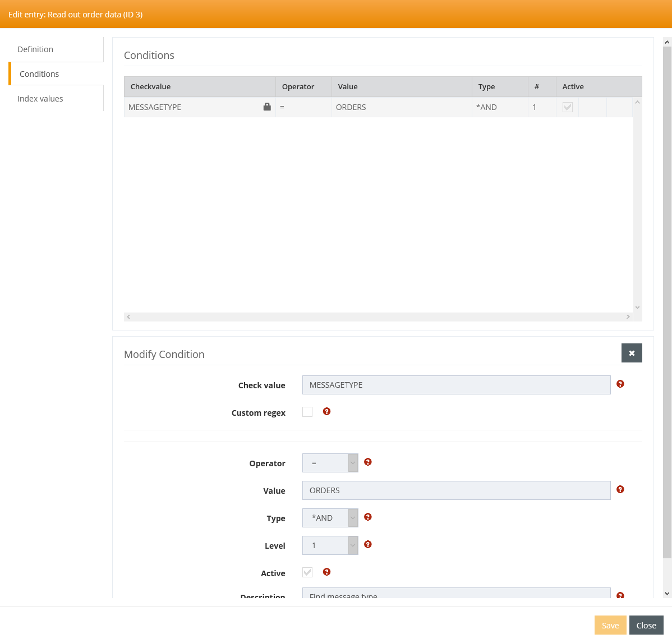Toggle Active checkbox in Modify Condition form
Screen dimensions: 672x643
(x=307, y=572)
